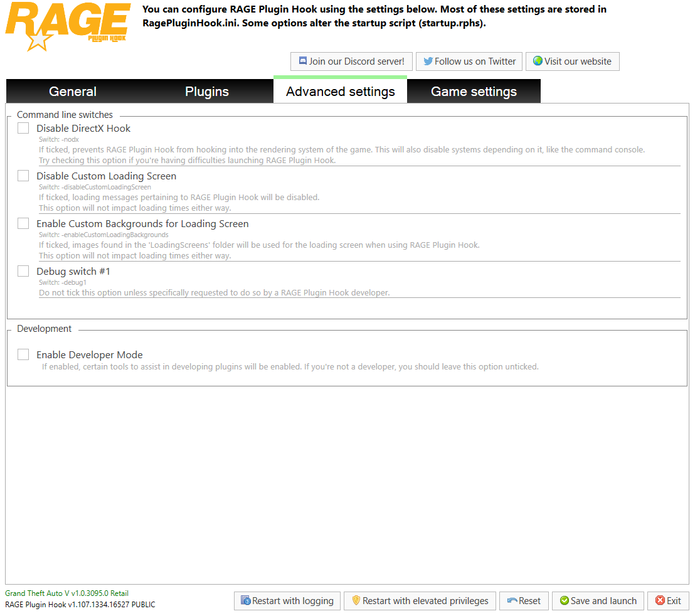Screen dimensions: 695x616
Task: Click the Disable Custom Loading Screen label
Action: click(107, 176)
